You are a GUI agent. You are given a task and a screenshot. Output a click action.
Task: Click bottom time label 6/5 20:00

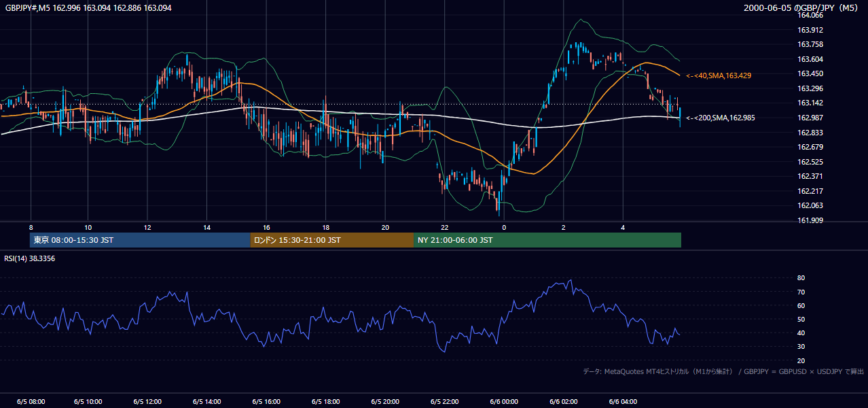click(386, 401)
